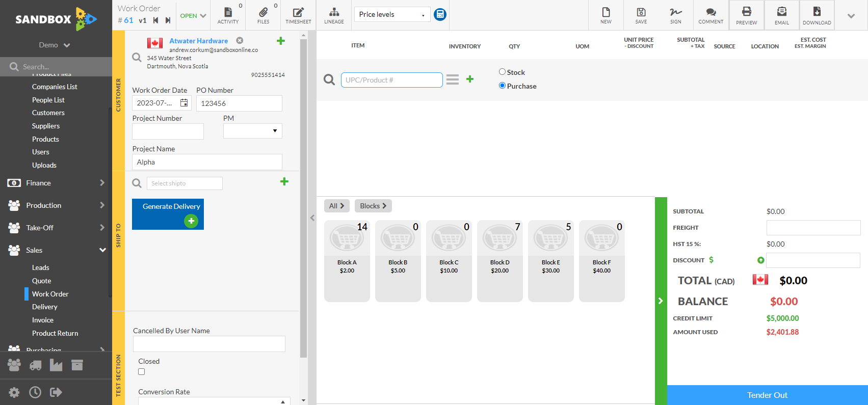
Task: View the Lineage diagram
Action: click(334, 15)
